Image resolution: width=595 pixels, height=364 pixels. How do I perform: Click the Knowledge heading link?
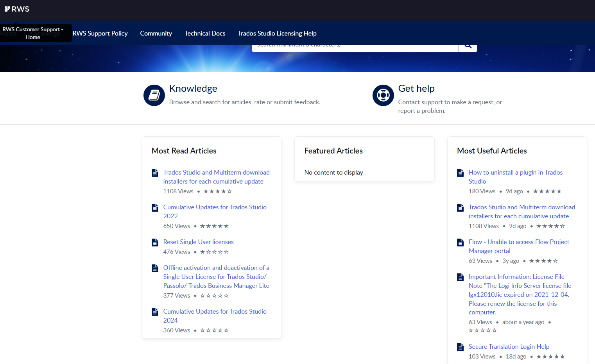(x=193, y=89)
